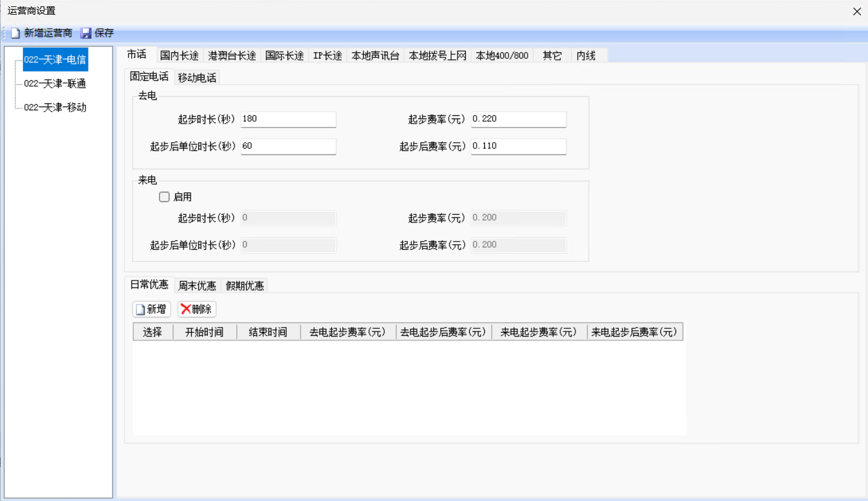The height and width of the screenshot is (501, 868).
Task: Open the 本地400/800 tab
Action: [502, 55]
